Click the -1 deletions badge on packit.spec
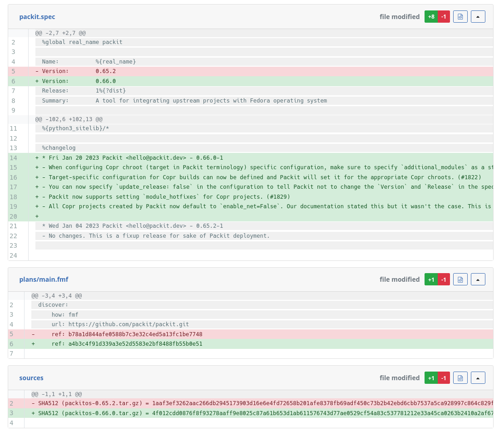The width and height of the screenshot is (504, 431). coord(444,17)
